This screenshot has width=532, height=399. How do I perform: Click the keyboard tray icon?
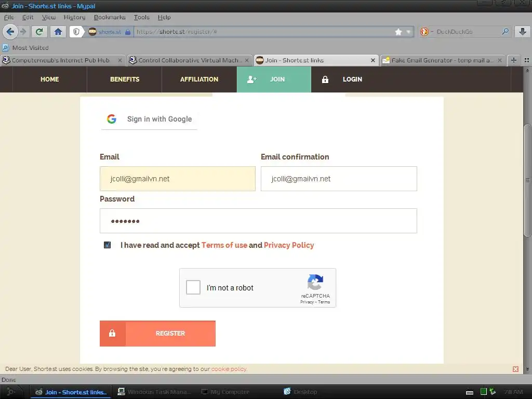(470, 392)
